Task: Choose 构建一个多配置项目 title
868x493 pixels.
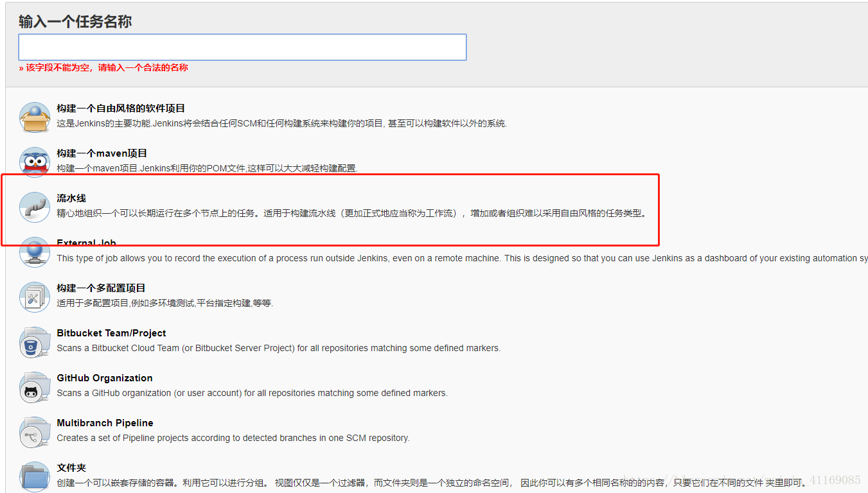Action: pyautogui.click(x=101, y=288)
